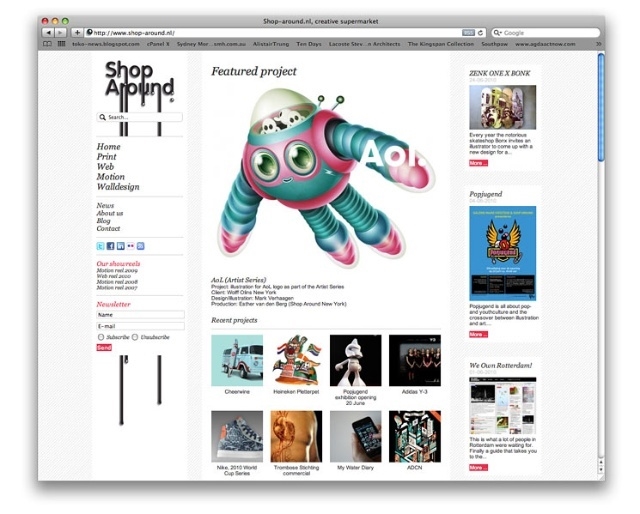640x514 pixels.
Task: Expand the bookmarks bar overflow chevron
Action: [598, 44]
